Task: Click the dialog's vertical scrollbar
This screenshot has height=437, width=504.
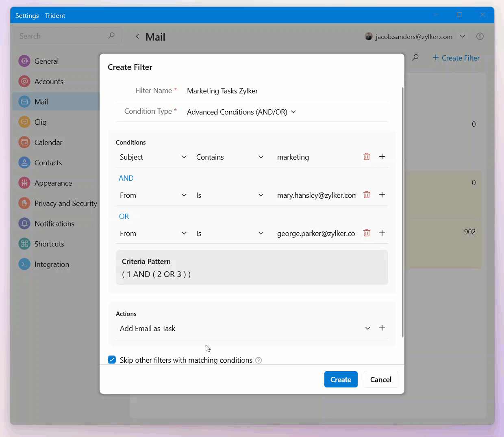Action: tap(403, 211)
